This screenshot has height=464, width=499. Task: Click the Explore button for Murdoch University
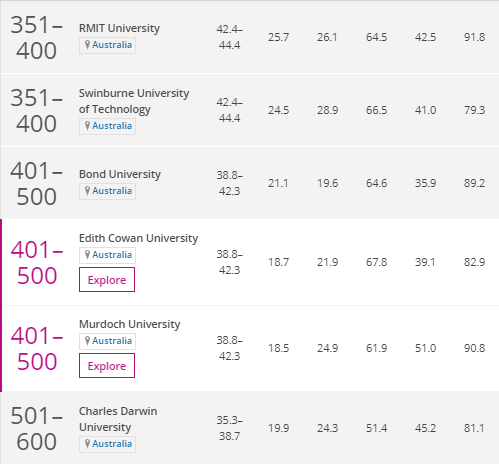pyautogui.click(x=107, y=366)
